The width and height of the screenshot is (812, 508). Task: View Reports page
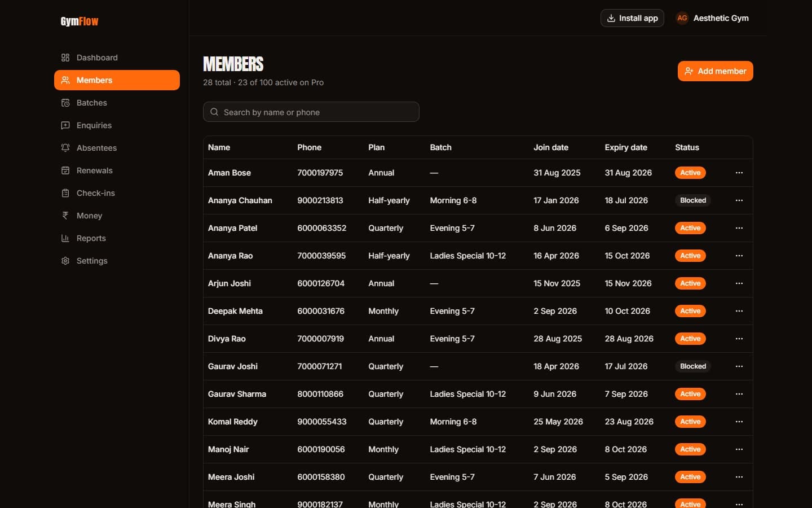117,238
